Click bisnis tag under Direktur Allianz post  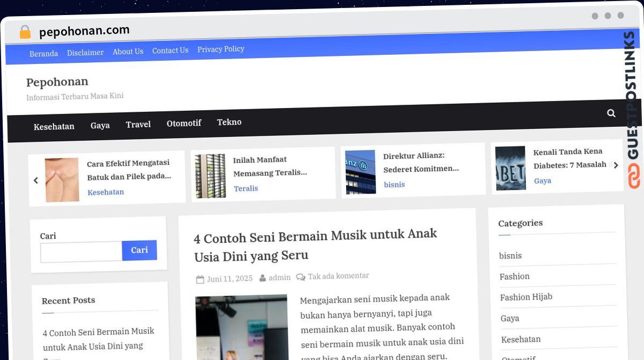394,184
